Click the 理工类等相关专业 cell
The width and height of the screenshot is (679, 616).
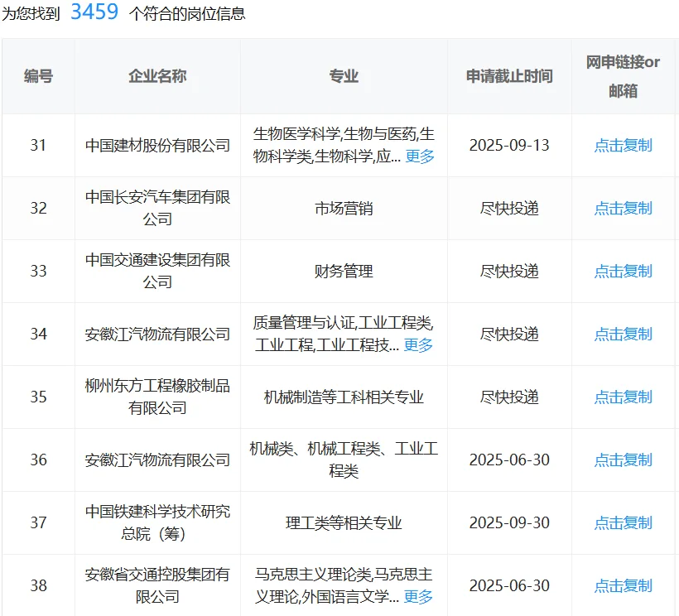pos(344,523)
